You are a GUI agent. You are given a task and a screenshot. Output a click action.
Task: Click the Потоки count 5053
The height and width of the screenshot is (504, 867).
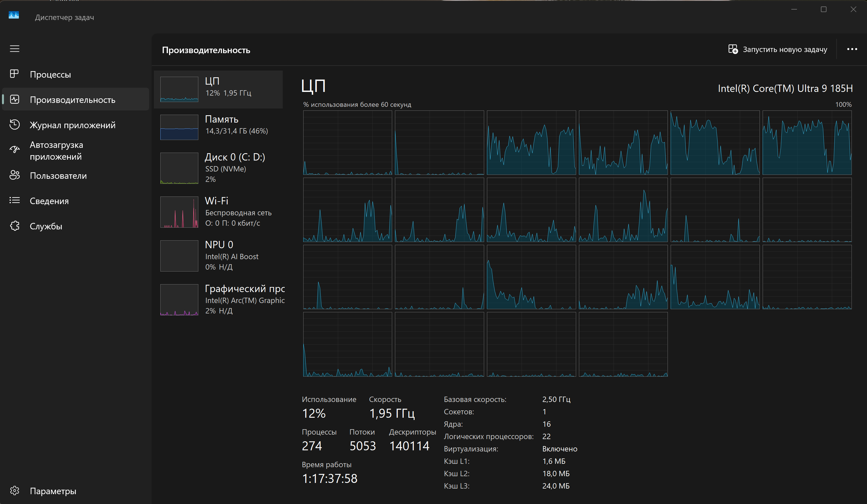(363, 446)
